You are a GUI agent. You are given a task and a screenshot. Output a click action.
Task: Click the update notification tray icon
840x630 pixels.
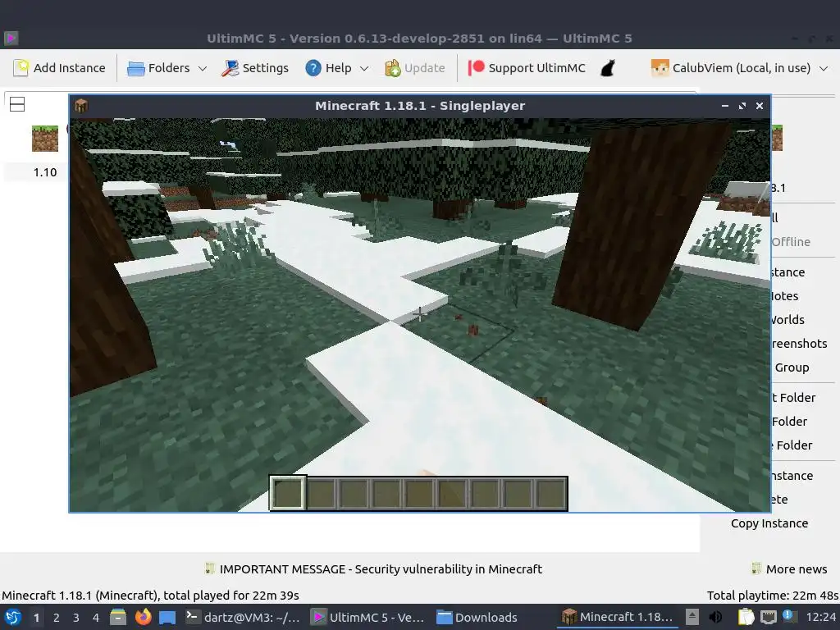788,616
